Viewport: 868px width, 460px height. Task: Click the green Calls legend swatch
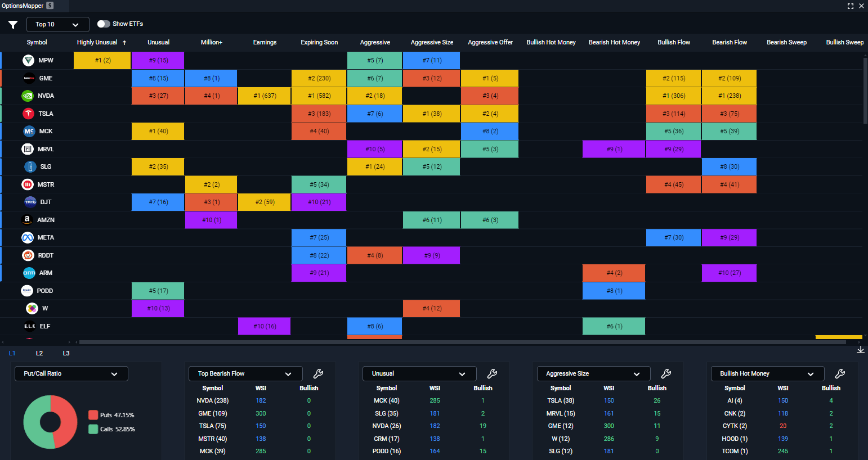pyautogui.click(x=93, y=429)
